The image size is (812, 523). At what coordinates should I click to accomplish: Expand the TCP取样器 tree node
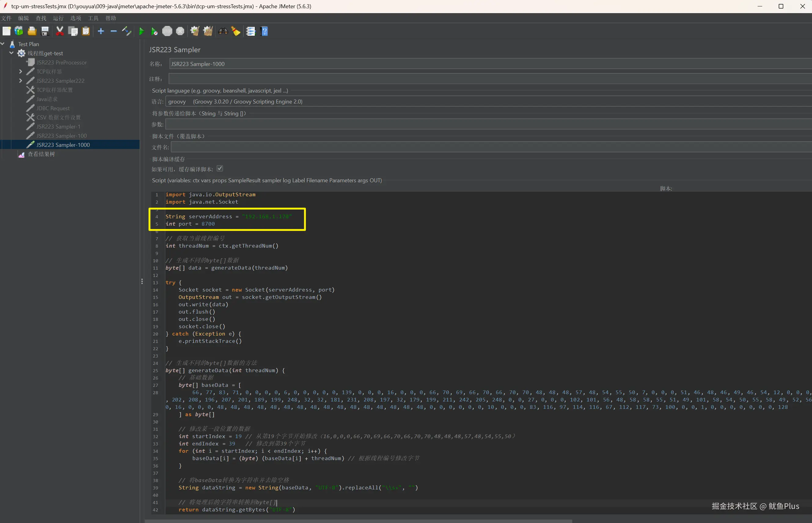pyautogui.click(x=20, y=72)
